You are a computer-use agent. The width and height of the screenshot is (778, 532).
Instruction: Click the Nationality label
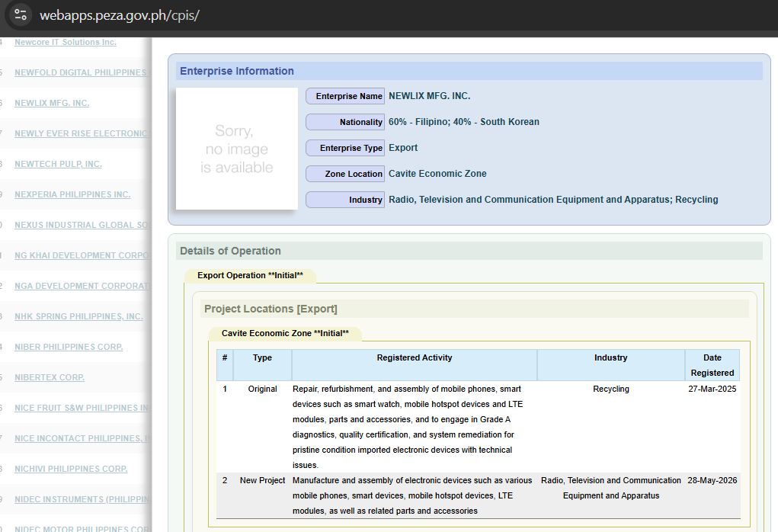(345, 122)
